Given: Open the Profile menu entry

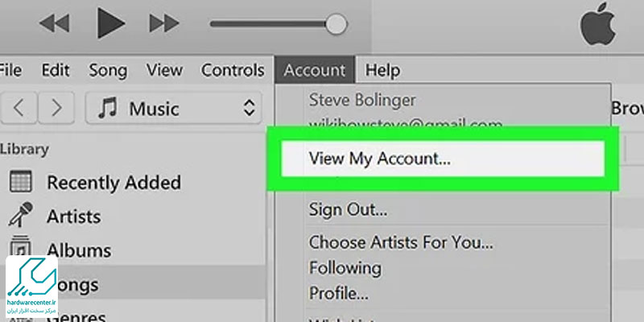Looking at the screenshot, I should pos(338,293).
